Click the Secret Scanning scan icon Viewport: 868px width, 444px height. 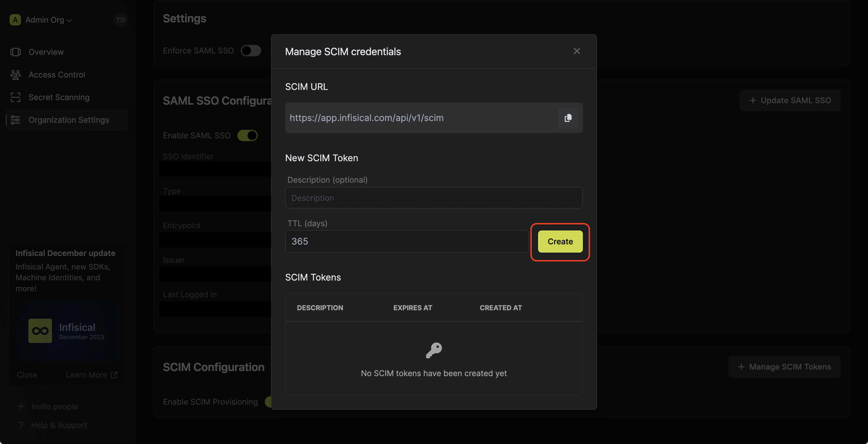[16, 97]
